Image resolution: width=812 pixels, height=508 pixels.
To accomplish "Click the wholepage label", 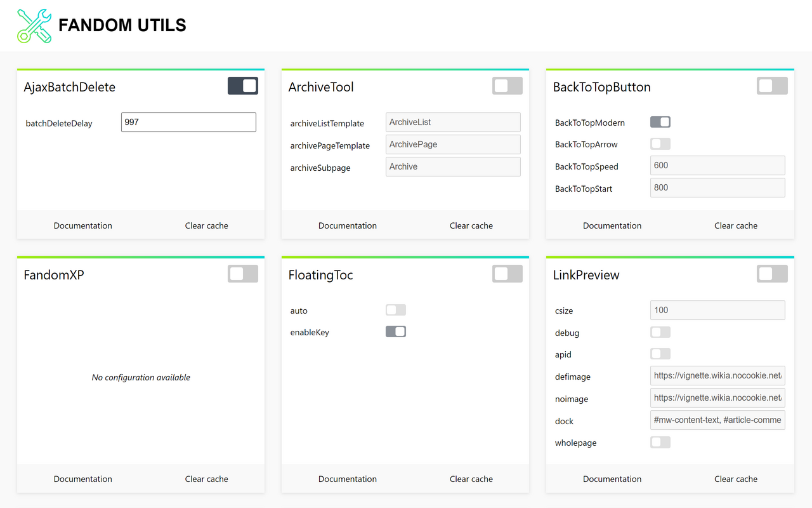I will pos(575,443).
